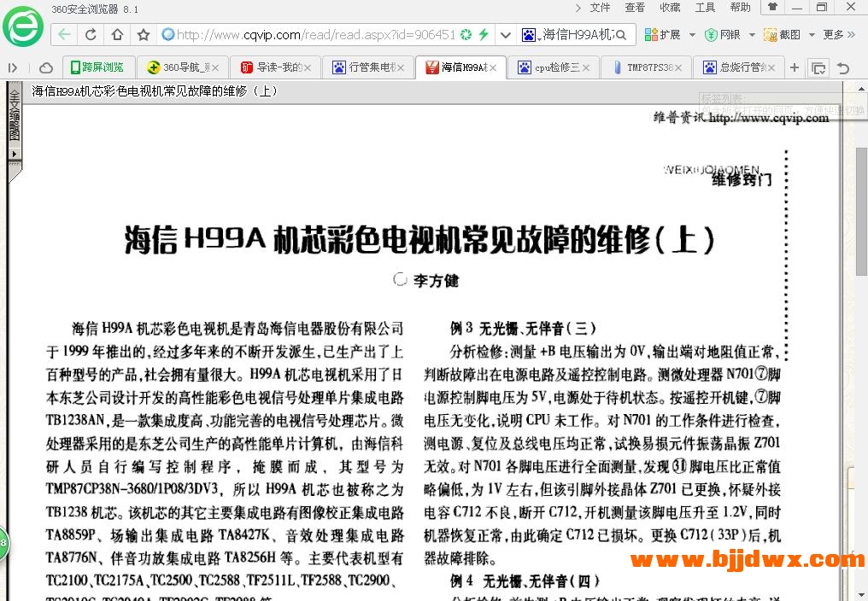Restore closed tab with undo arrow

pyautogui.click(x=843, y=68)
